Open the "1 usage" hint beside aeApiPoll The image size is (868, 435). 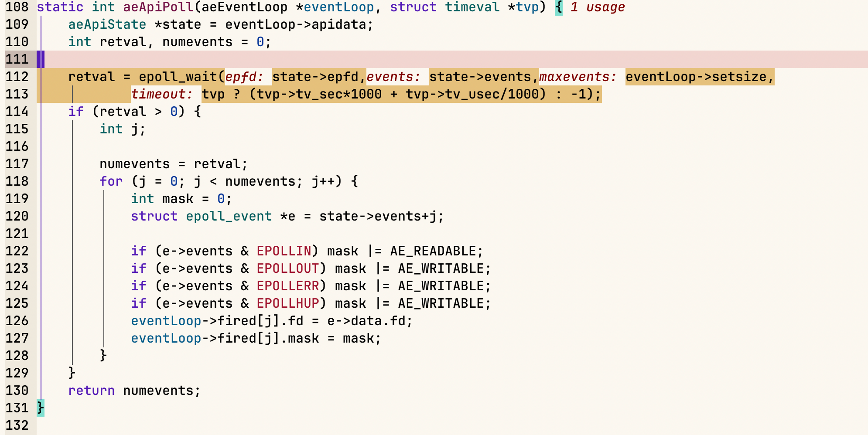click(597, 7)
